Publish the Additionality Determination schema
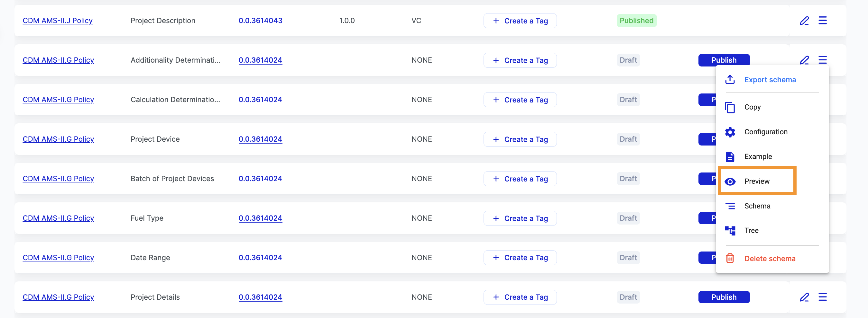 click(x=724, y=60)
